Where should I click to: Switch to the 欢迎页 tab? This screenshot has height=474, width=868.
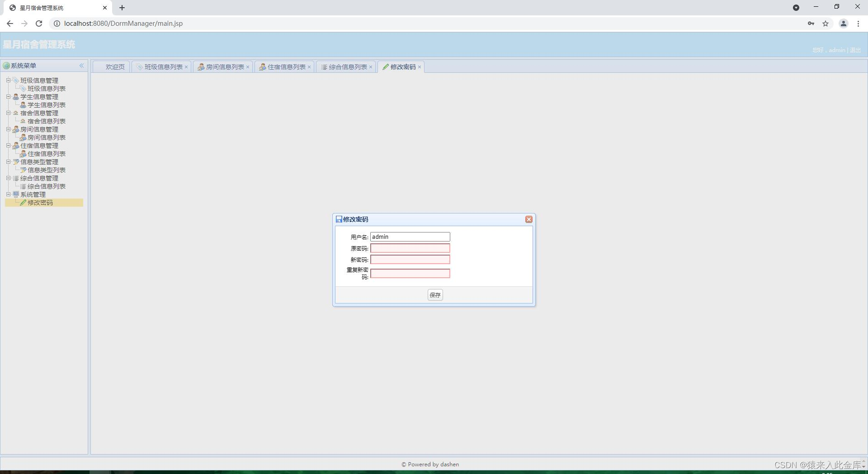[112, 67]
